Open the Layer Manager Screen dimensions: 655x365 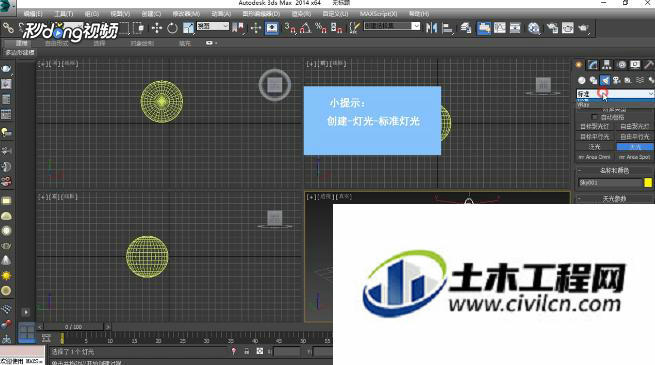click(x=466, y=28)
